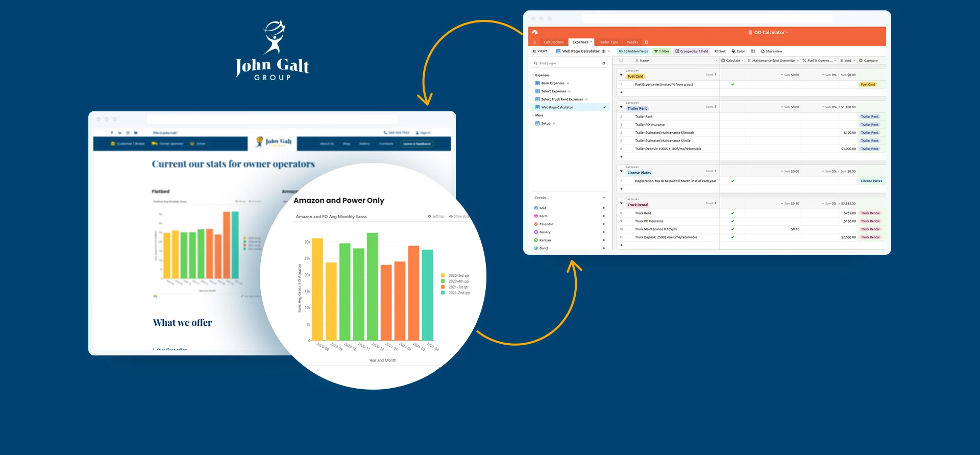
Task: Click the 2021-2nd qtr legend swatch
Action: point(443,293)
